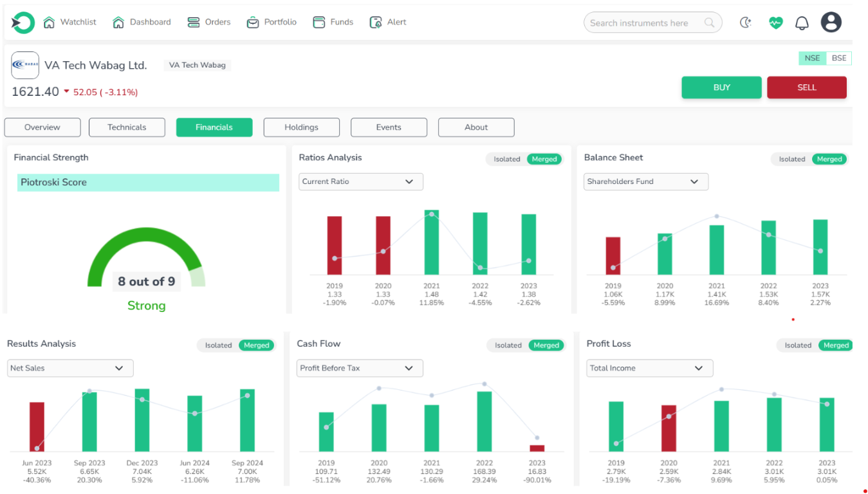Expand the Shareholders Fund selector
The image size is (868, 494).
[x=645, y=181]
